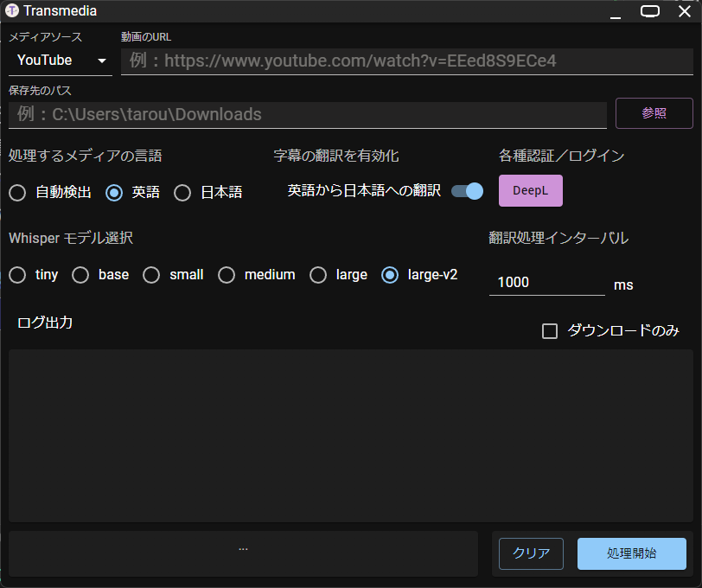The height and width of the screenshot is (588, 702).
Task: Open the YouTube media source dropdown
Action: [x=60, y=61]
